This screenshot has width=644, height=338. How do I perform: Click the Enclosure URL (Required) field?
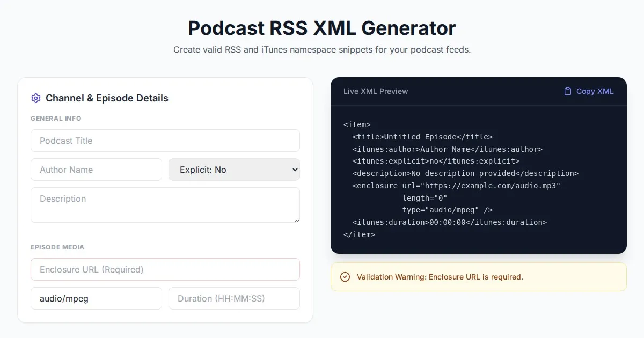(x=165, y=269)
